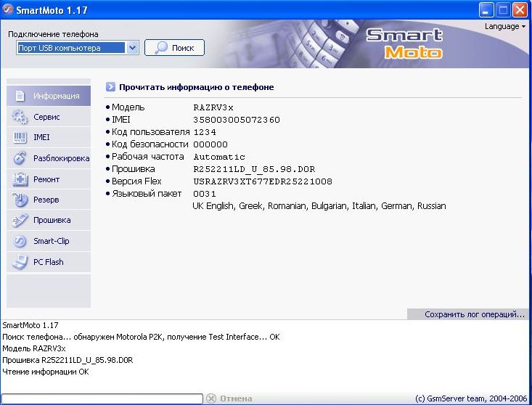Click log line Прошивка R252211LD_U_85.98.D0R
Screen dimensions: 532x405
click(67, 360)
